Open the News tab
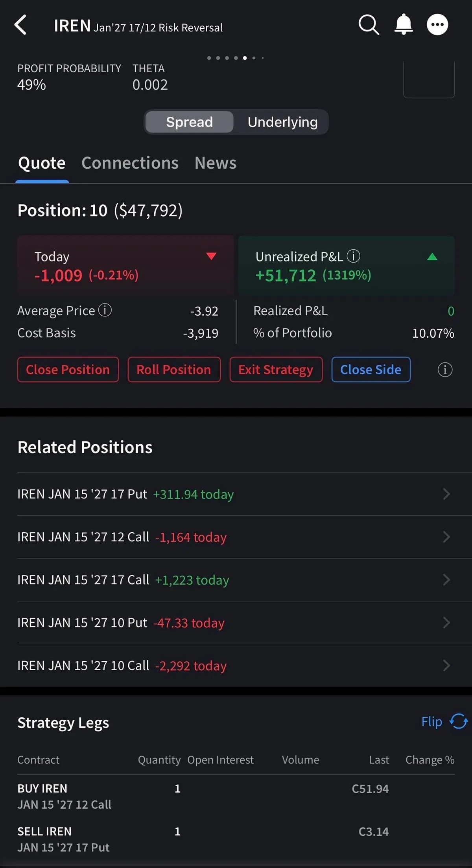 pos(215,163)
